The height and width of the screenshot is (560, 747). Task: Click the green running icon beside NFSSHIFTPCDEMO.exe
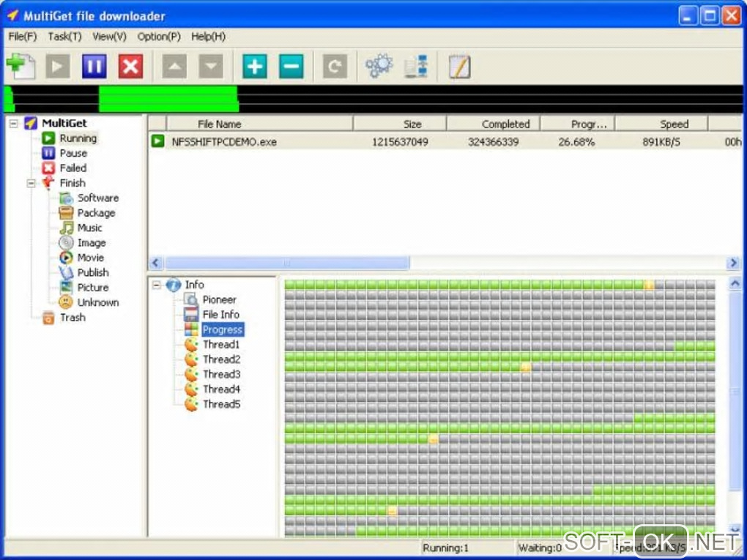[x=157, y=141]
